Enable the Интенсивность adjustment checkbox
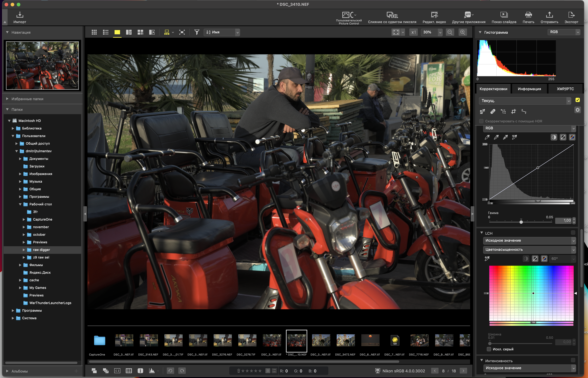 (573, 360)
